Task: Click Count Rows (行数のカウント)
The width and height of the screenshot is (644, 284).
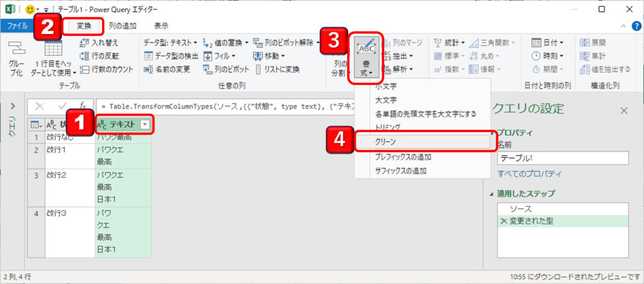Action: [x=106, y=69]
